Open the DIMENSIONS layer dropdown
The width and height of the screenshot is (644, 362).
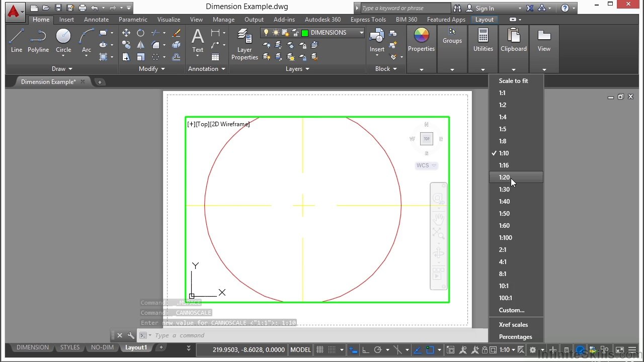361,33
